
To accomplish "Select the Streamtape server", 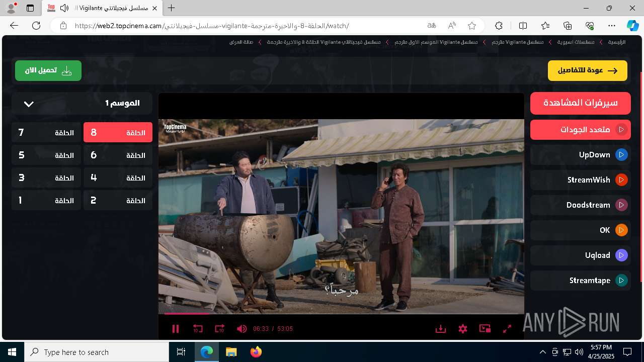I will pos(581,281).
